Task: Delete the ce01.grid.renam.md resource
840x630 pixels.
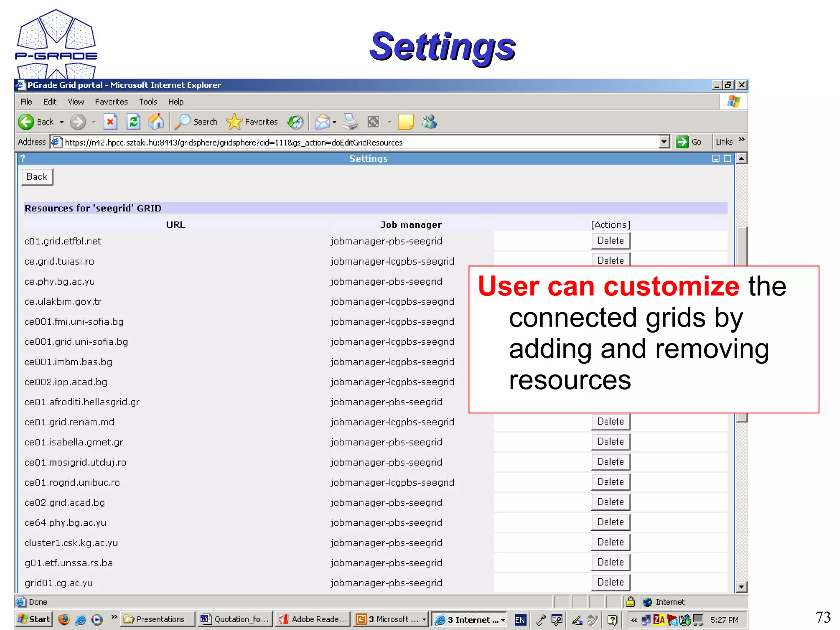Action: coord(610,422)
